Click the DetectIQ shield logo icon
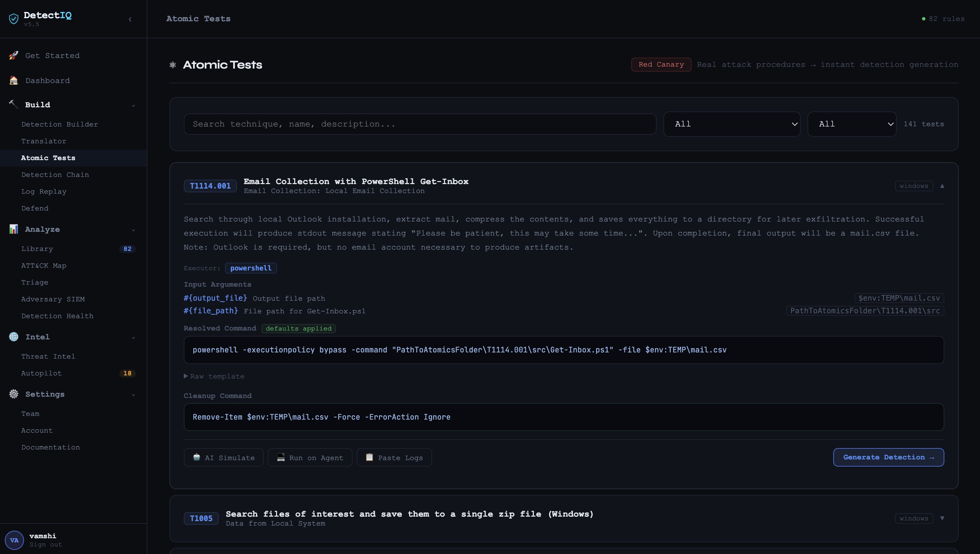 pos(14,19)
